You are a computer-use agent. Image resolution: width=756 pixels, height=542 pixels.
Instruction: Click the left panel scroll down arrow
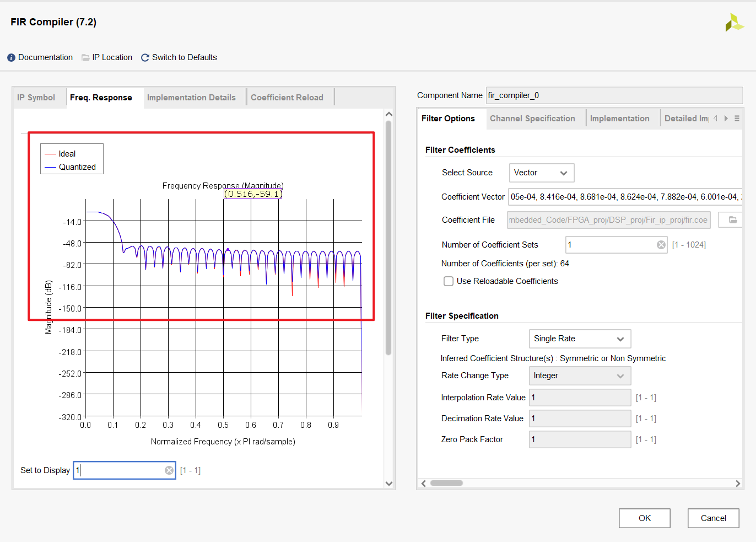pyautogui.click(x=389, y=484)
